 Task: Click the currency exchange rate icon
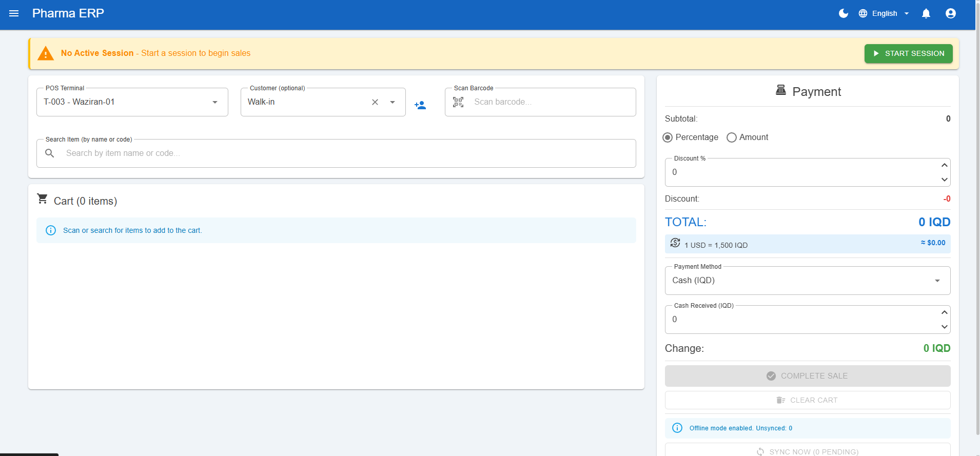click(x=675, y=243)
